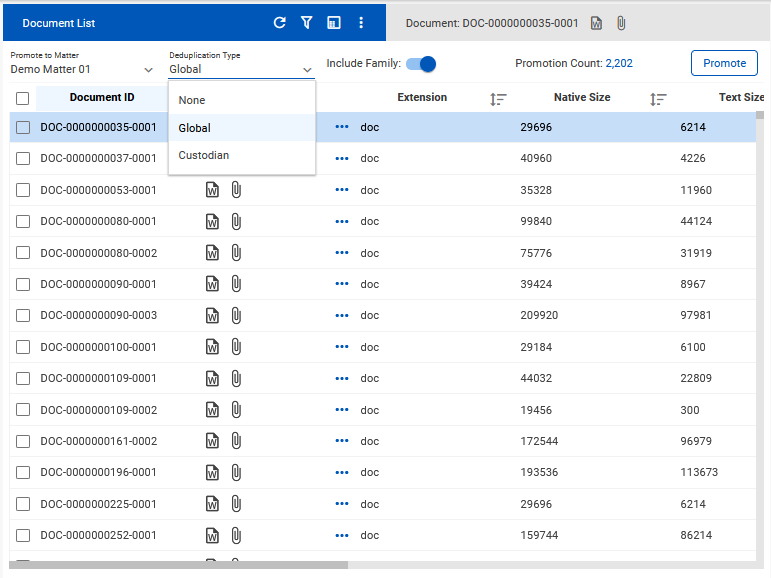
Task: Open attachment paperclip for DOC-0000000080-0002
Action: click(x=236, y=253)
